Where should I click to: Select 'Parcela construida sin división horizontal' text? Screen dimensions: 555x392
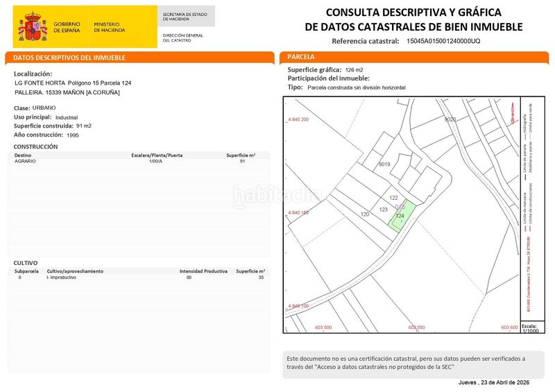(x=357, y=87)
